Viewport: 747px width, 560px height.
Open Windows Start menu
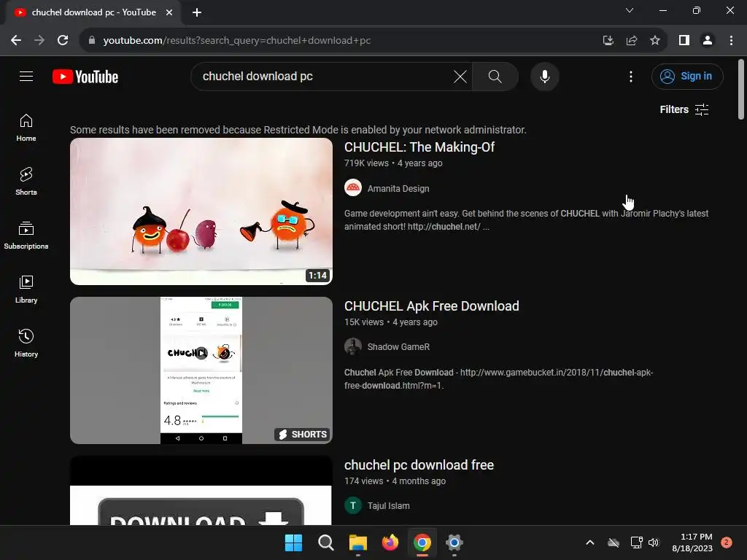pyautogui.click(x=293, y=542)
